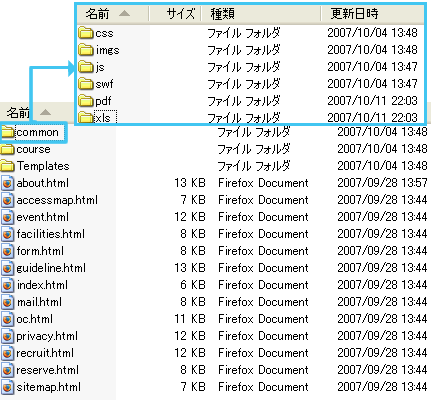This screenshot has width=431, height=400.
Task: Select the course folder name
Action: click(34, 149)
